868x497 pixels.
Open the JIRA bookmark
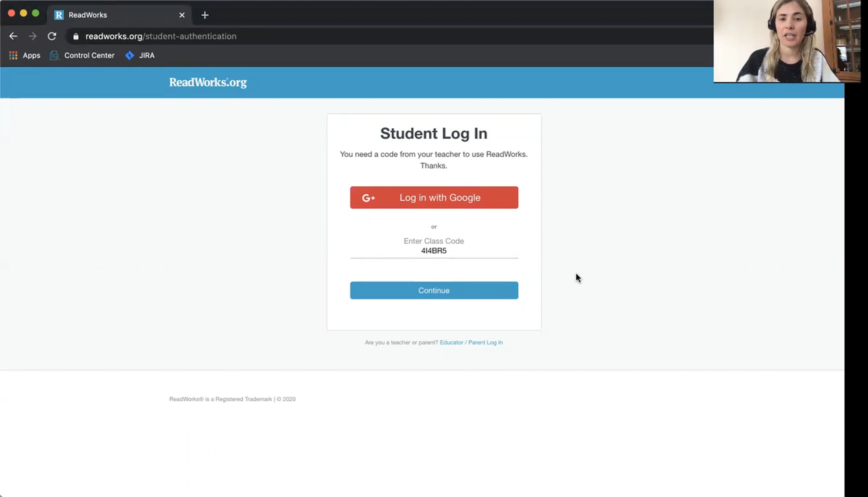pyautogui.click(x=140, y=55)
